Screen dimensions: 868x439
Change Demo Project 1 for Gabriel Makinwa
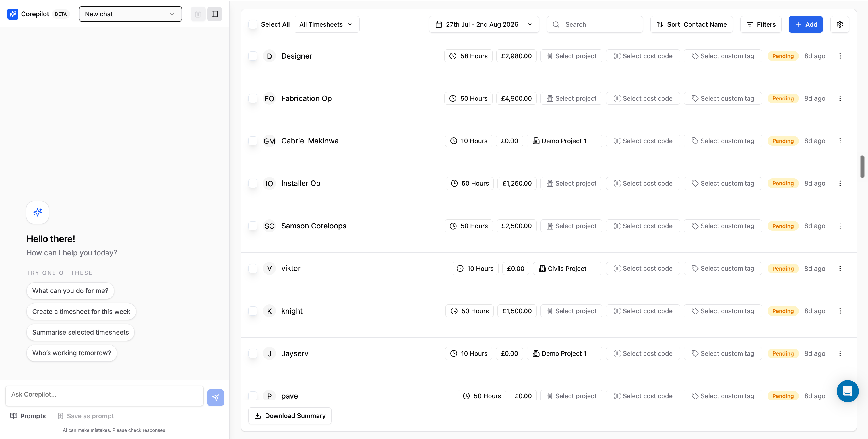[564, 141]
